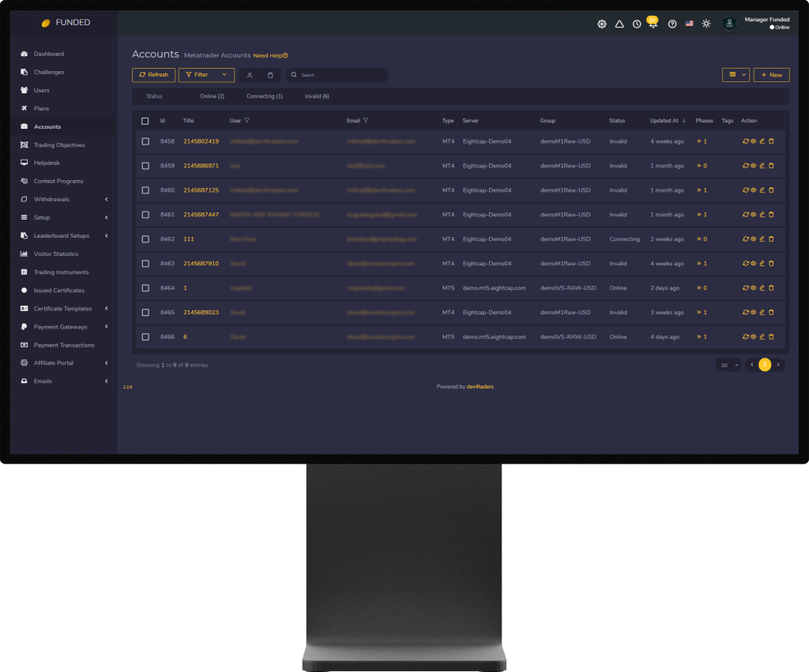Click the New account button

click(771, 75)
